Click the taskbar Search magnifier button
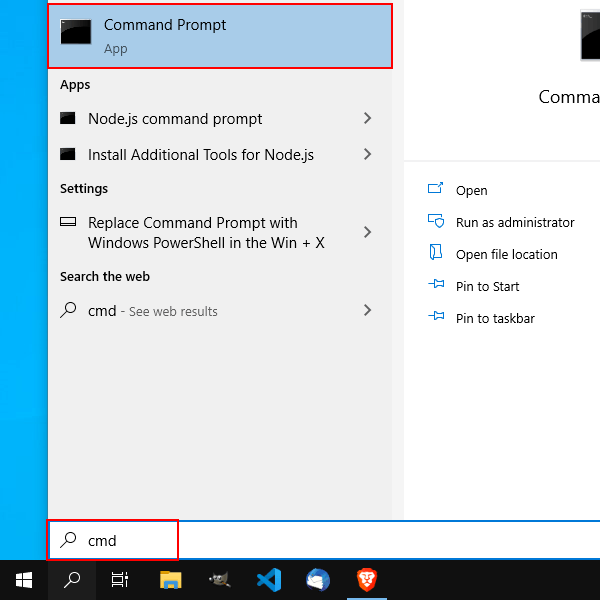Screen dimensions: 600x600 [x=72, y=580]
